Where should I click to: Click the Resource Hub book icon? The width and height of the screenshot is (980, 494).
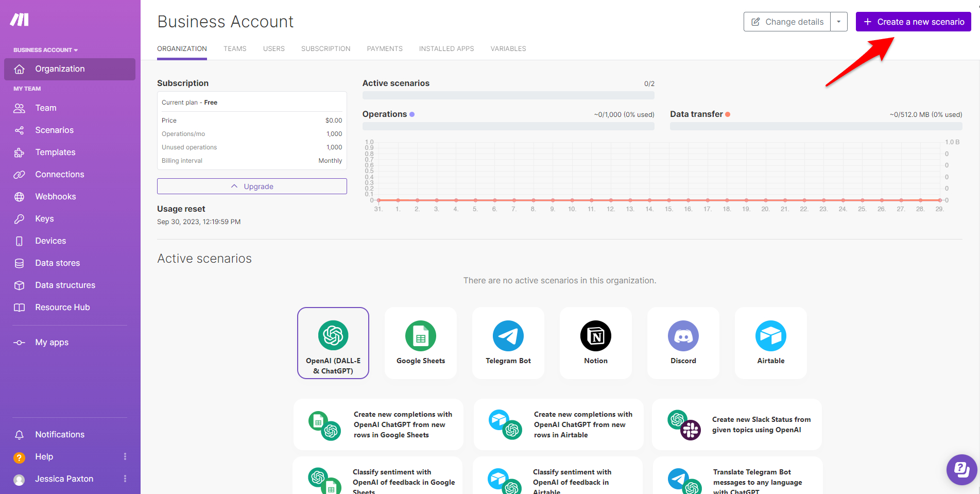click(19, 308)
